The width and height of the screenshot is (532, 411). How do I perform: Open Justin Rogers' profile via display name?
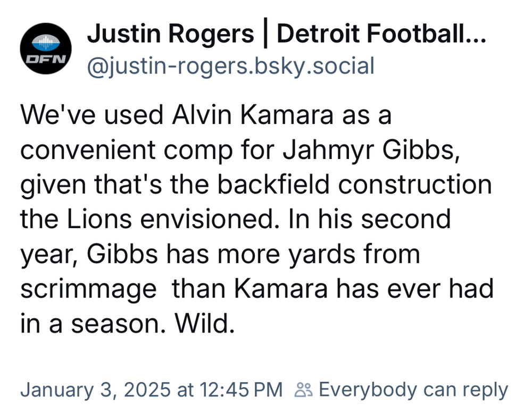coord(170,36)
